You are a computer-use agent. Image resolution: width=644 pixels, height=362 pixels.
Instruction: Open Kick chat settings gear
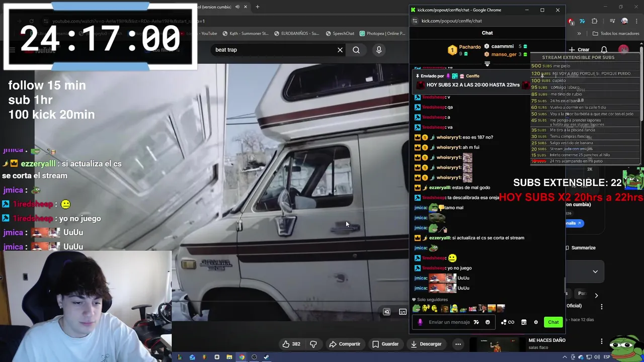click(x=536, y=322)
